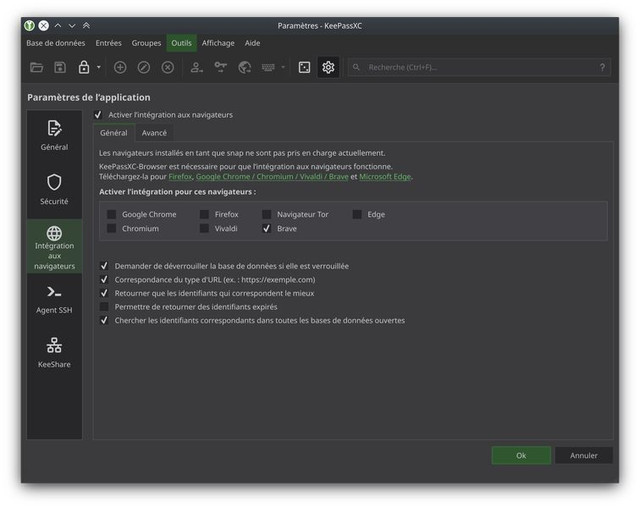Switch to the Général tab
Screen dimensions: 640x508
coord(114,133)
